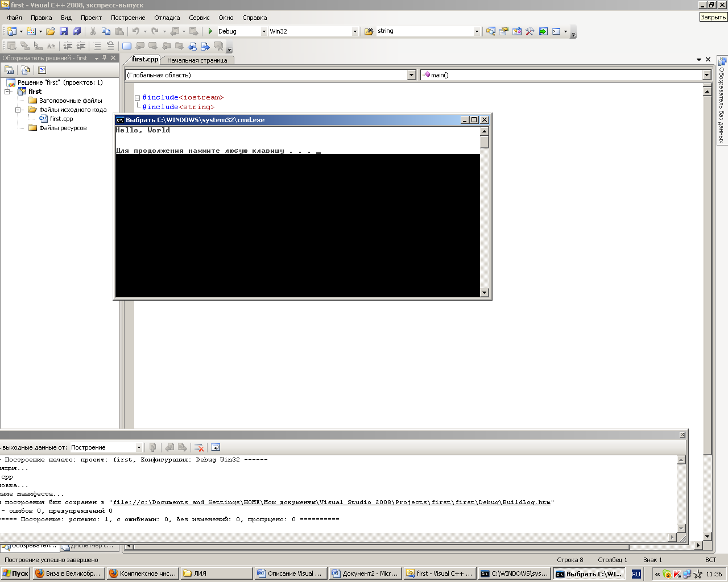
Task: Click the Cut scissors icon
Action: click(93, 31)
